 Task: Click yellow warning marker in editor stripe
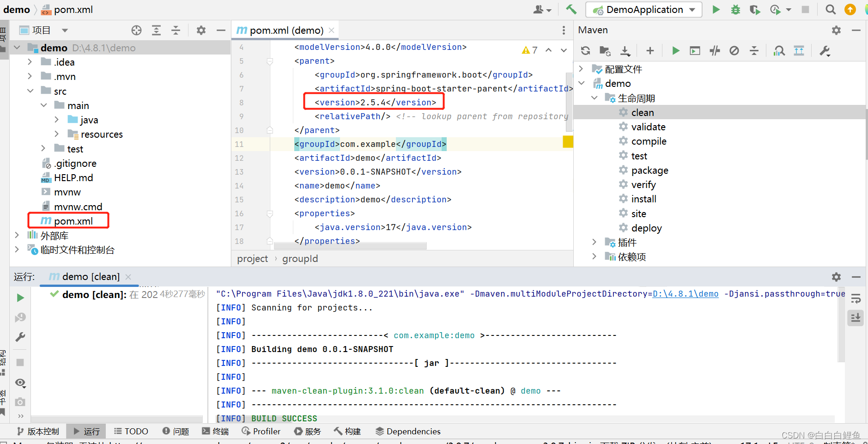coord(568,141)
